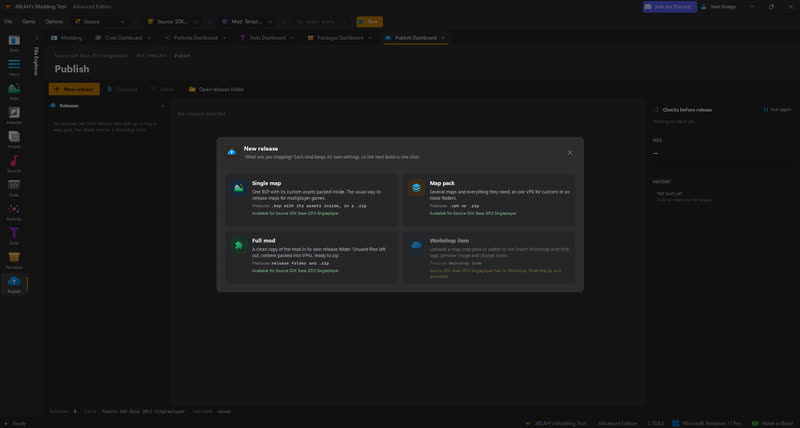Image resolution: width=800 pixels, height=428 pixels.
Task: Open the File menu
Action: [x=8, y=22]
